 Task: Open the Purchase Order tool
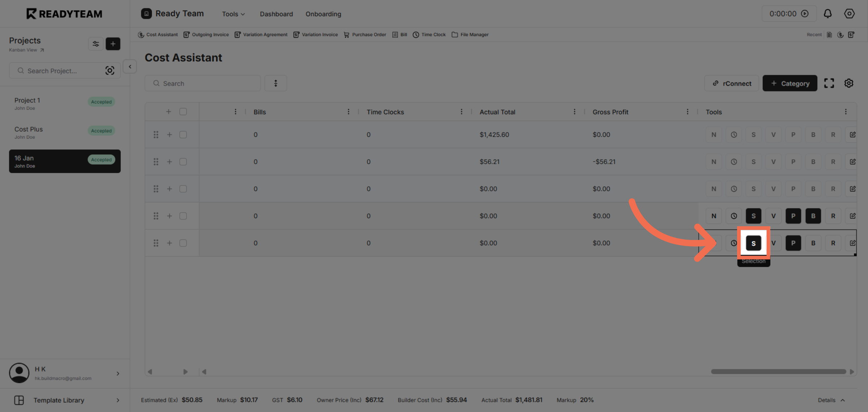coord(365,34)
